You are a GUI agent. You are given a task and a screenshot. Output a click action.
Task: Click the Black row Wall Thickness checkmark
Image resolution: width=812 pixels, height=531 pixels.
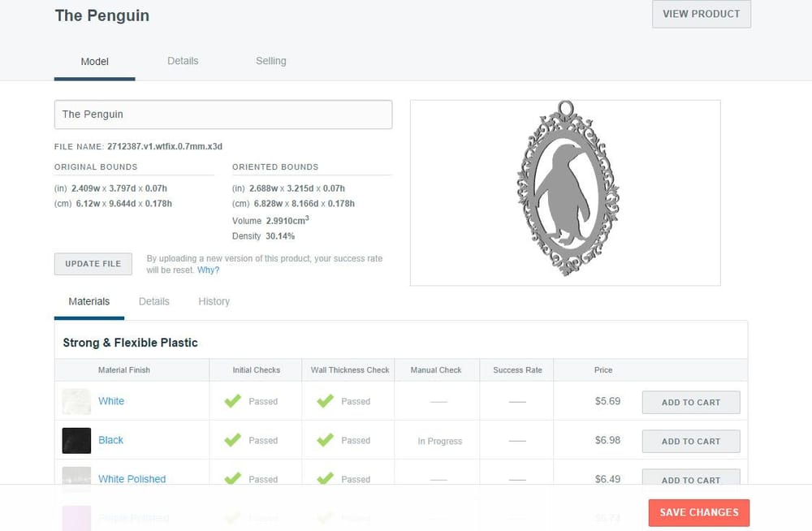tap(326, 440)
